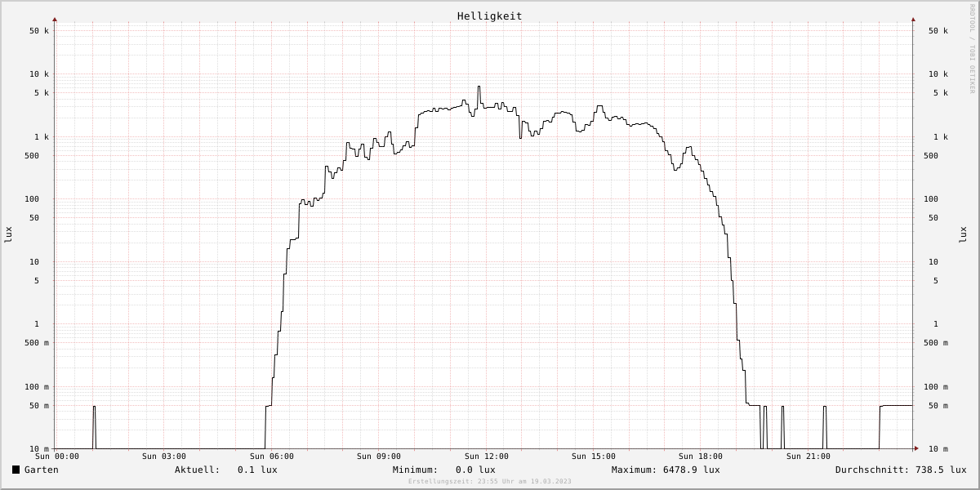
Task: Click the "Aktuell:" label
Action: 197,470
